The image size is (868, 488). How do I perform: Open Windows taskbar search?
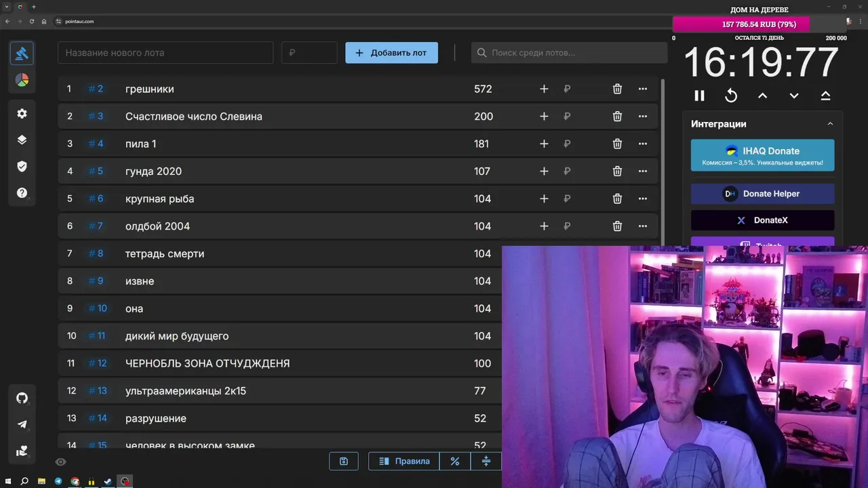click(x=24, y=481)
